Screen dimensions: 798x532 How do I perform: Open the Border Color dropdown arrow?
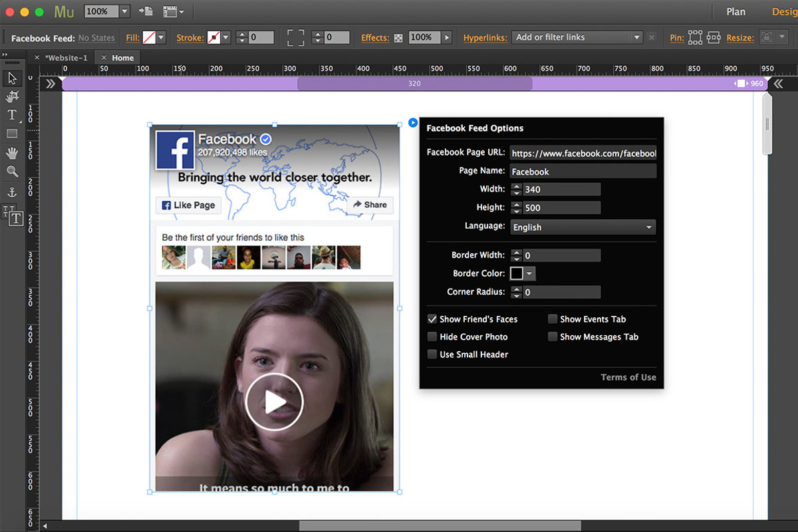click(x=529, y=273)
